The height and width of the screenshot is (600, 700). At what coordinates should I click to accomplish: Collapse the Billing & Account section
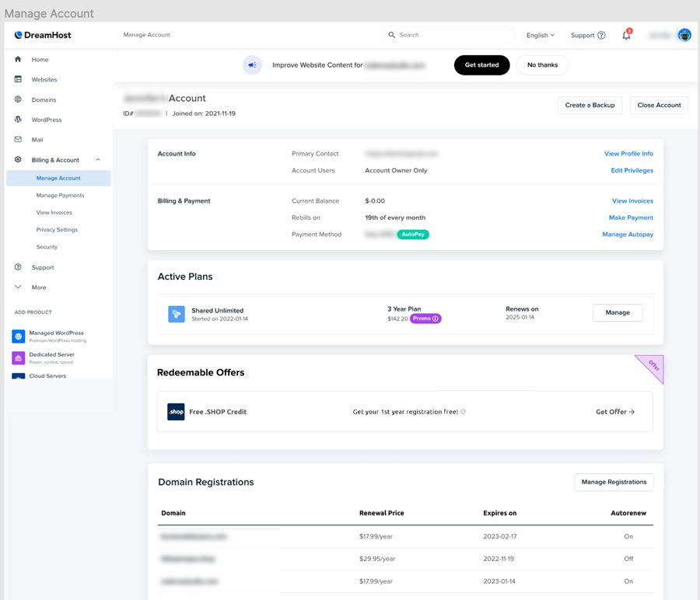click(x=98, y=160)
